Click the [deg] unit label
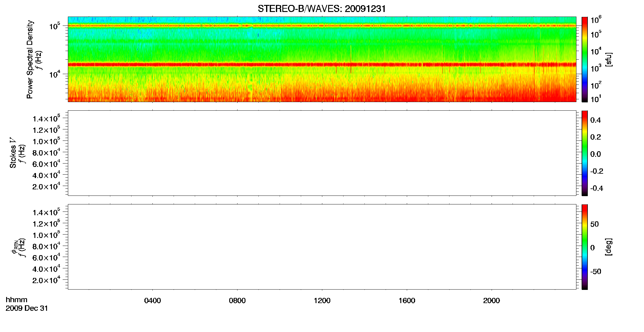 [608, 247]
